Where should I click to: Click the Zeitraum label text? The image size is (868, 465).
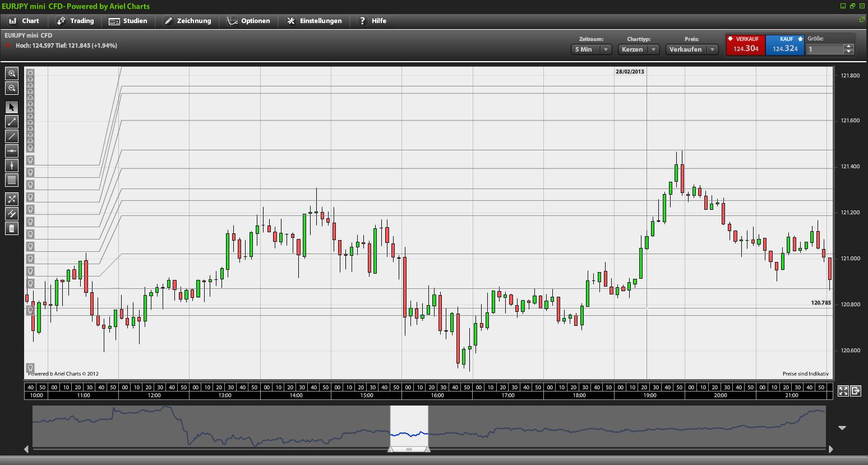click(591, 39)
